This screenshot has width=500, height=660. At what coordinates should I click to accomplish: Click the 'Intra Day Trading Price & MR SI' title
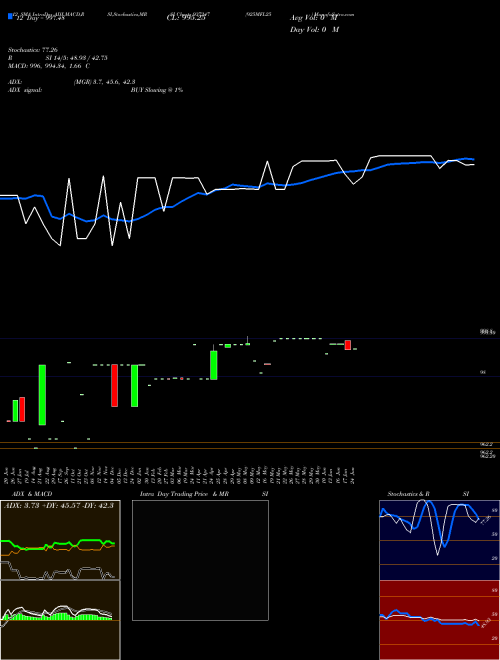(204, 494)
